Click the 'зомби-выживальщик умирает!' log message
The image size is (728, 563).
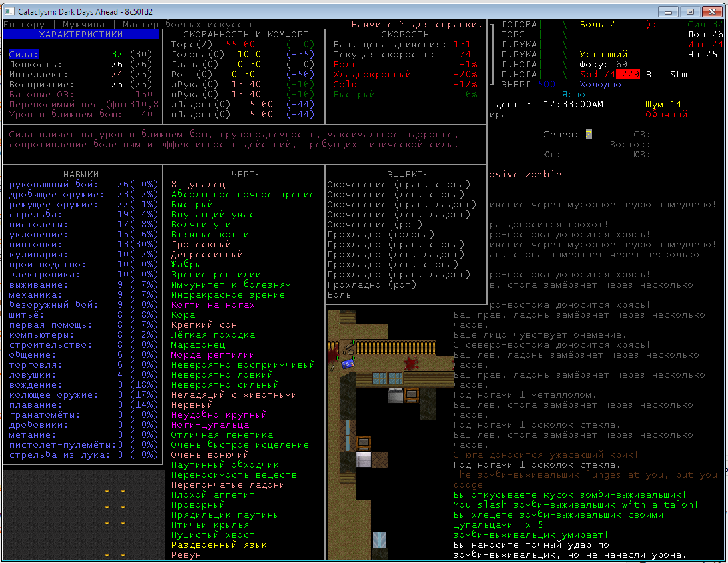530,535
